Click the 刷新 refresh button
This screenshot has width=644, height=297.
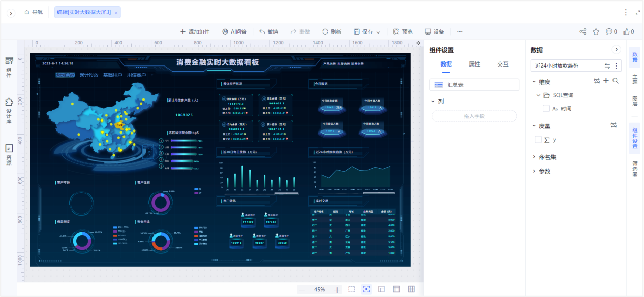coord(331,31)
